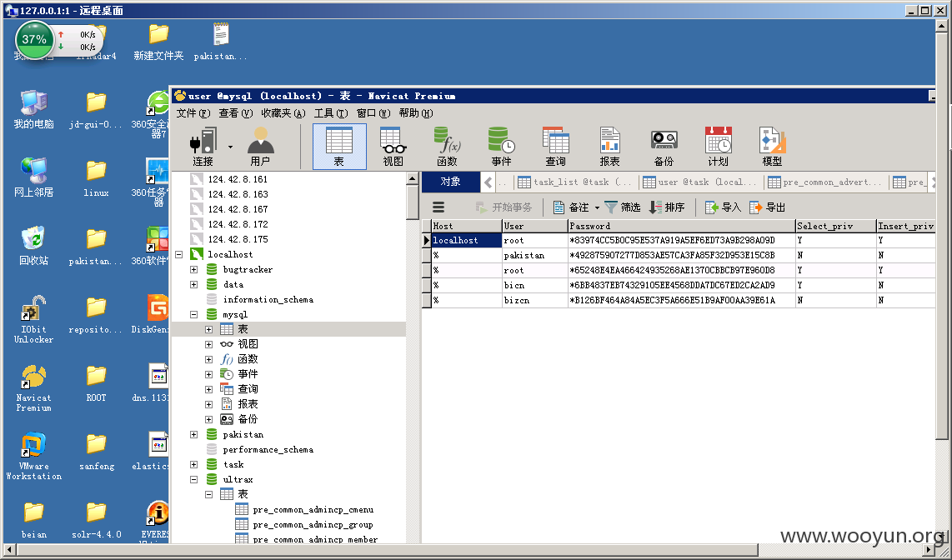Open 我的电脑 desktop icon
Screen dimensions: 952x560
coord(34,110)
